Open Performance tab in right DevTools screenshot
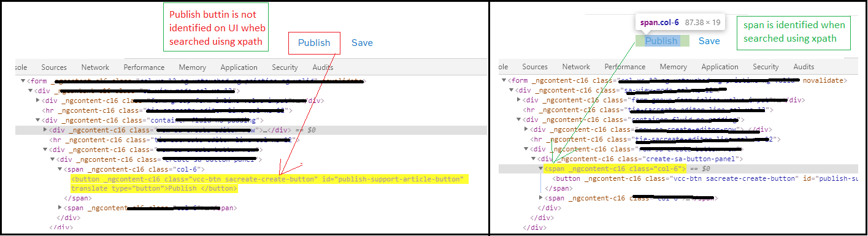This screenshot has width=868, height=236. click(625, 67)
